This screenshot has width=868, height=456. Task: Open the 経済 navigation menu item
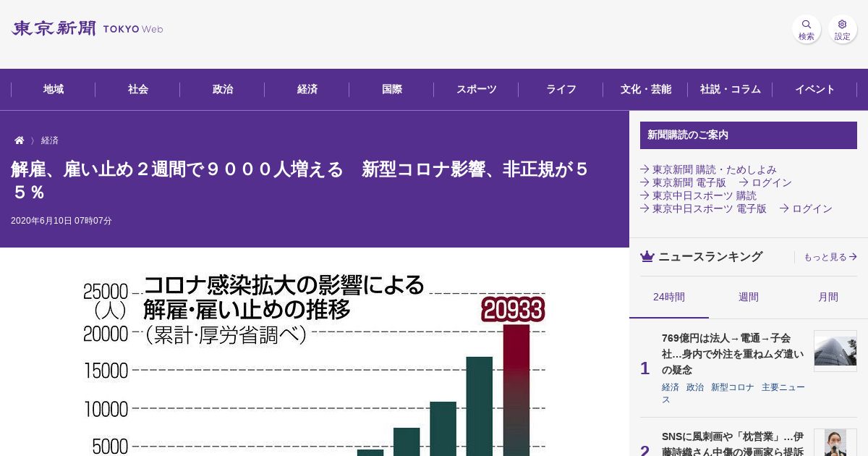click(307, 90)
